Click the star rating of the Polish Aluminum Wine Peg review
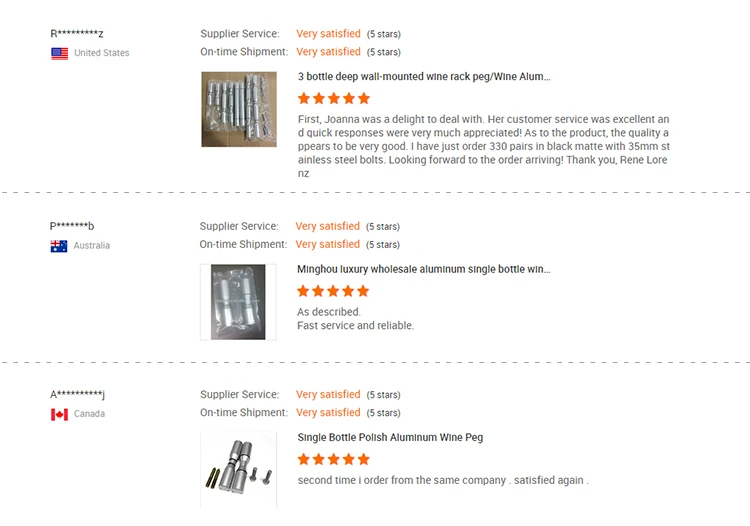The width and height of the screenshot is (750, 526). point(333,460)
